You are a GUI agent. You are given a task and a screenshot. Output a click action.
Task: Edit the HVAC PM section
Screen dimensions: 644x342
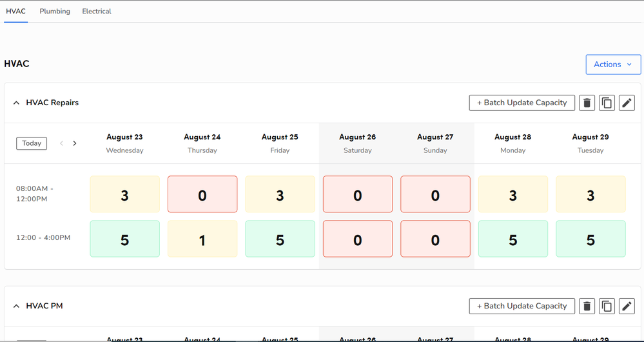point(627,306)
